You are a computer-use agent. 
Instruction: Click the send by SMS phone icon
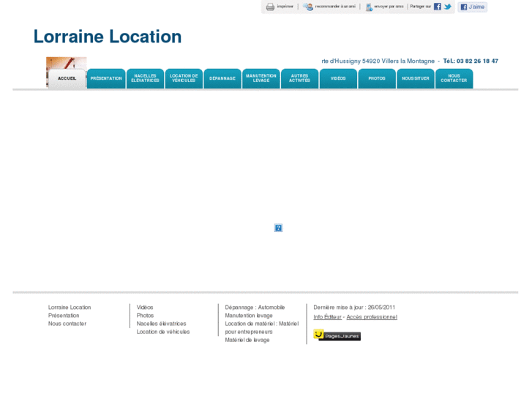369,7
